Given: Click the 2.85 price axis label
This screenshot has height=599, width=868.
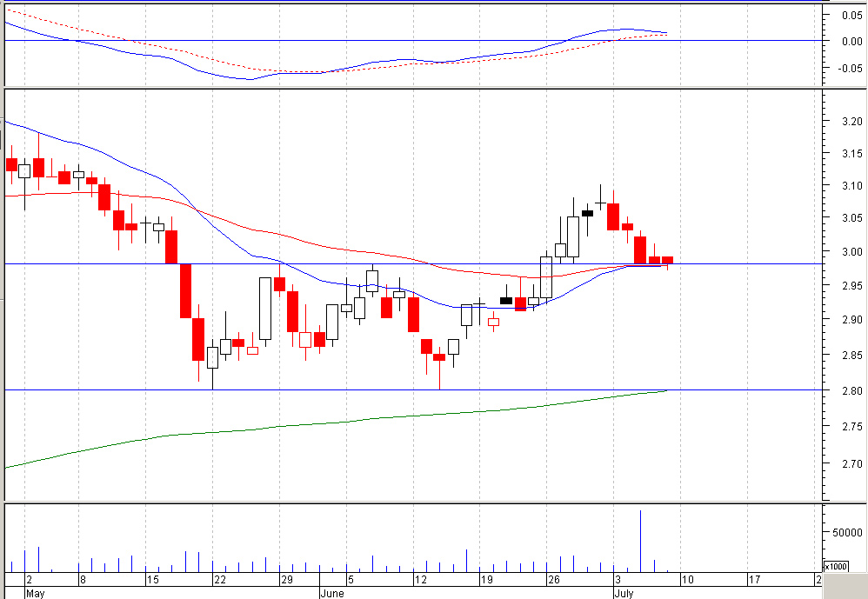Looking at the screenshot, I should (851, 355).
